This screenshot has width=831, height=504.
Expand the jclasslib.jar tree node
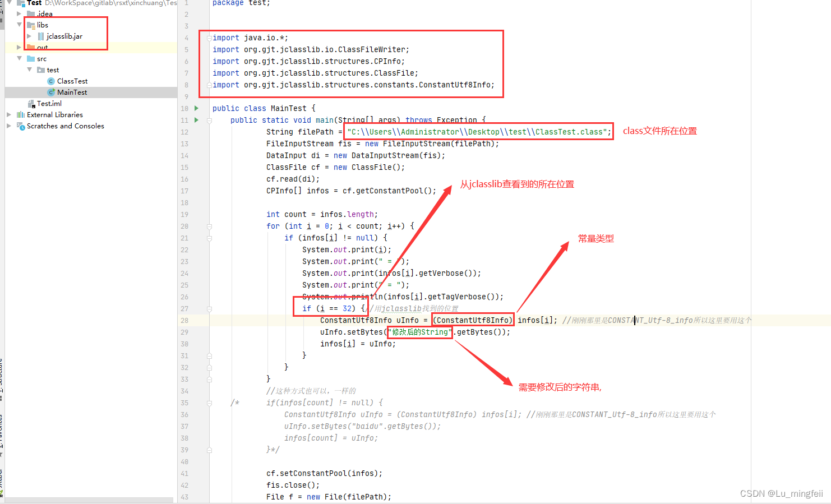tap(28, 36)
